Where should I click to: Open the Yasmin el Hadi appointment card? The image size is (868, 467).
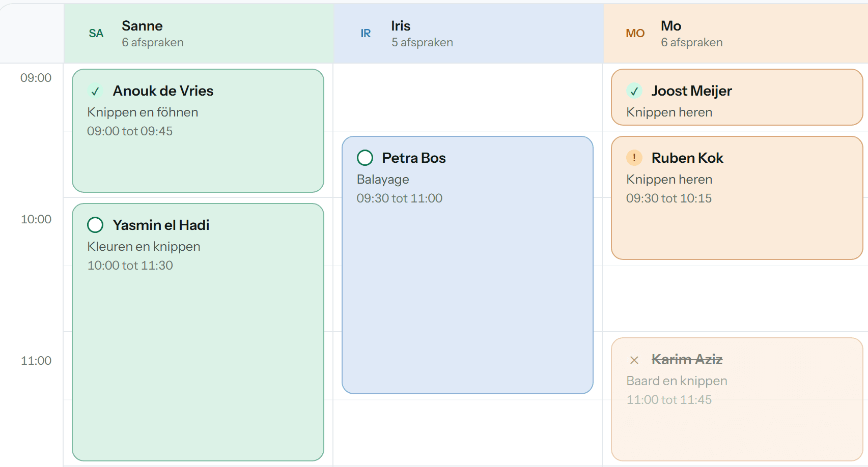pos(198,332)
